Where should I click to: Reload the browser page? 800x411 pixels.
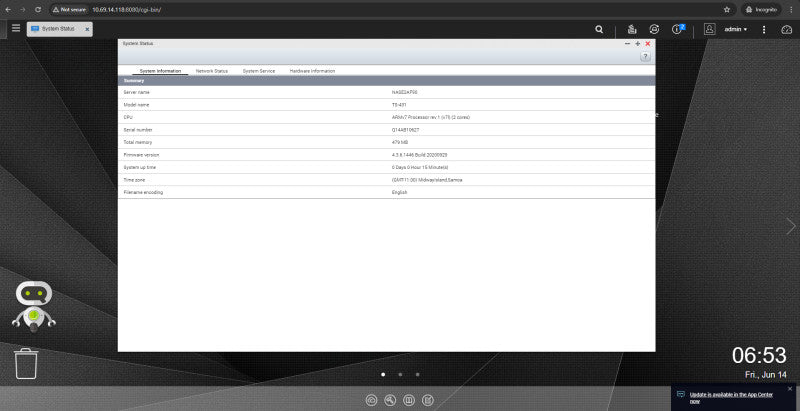pyautogui.click(x=38, y=10)
